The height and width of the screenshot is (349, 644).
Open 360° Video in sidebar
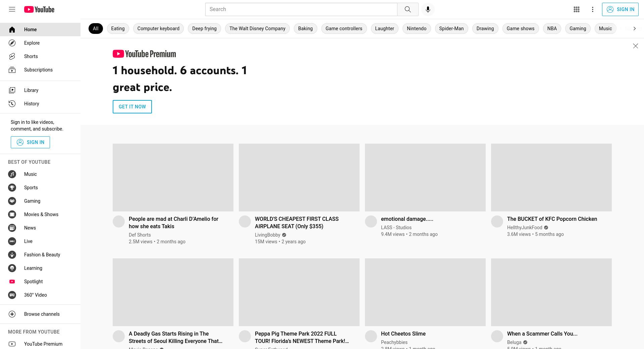pyautogui.click(x=40, y=295)
